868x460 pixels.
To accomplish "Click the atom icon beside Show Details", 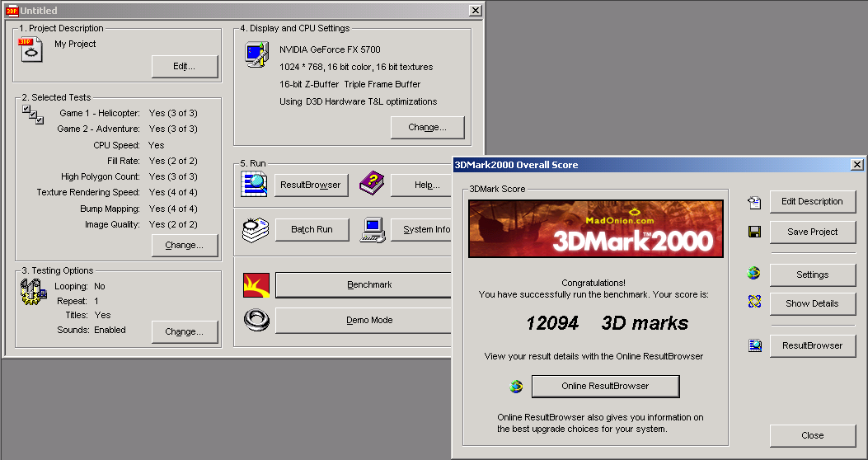I will 754,301.
